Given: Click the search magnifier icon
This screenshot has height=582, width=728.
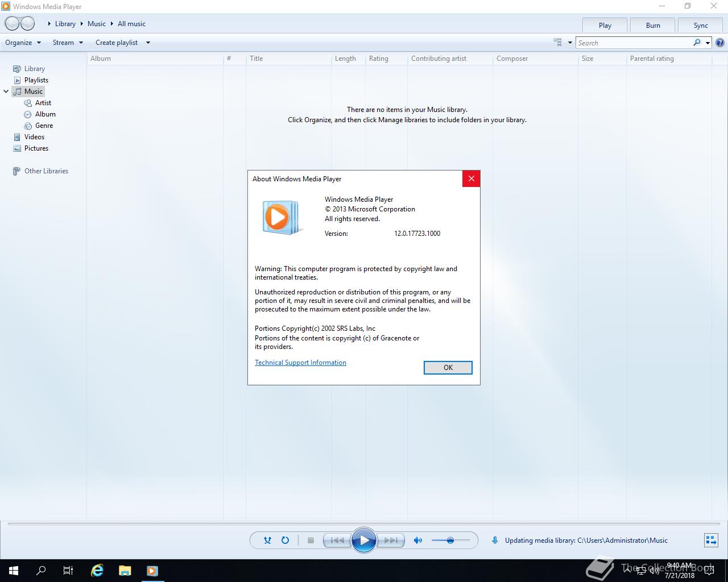Looking at the screenshot, I should tap(697, 43).
